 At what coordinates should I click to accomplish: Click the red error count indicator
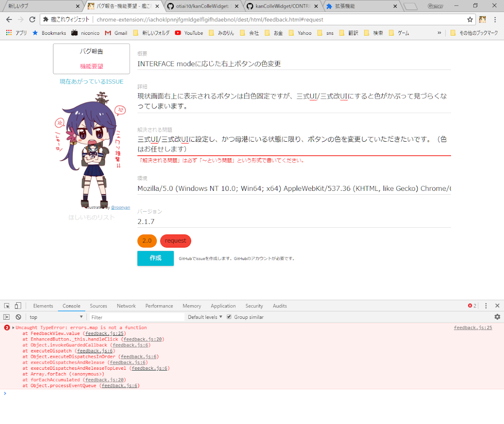(472, 306)
